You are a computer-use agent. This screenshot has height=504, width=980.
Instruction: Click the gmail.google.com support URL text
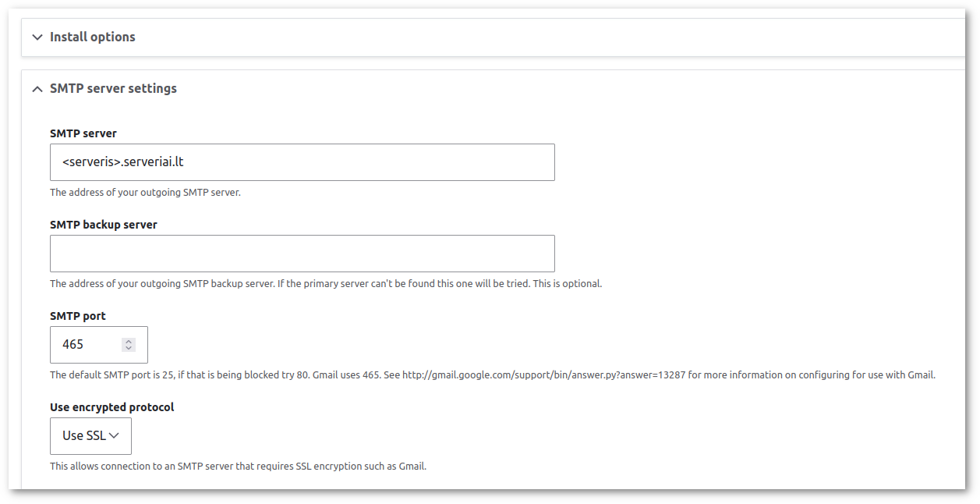(543, 375)
